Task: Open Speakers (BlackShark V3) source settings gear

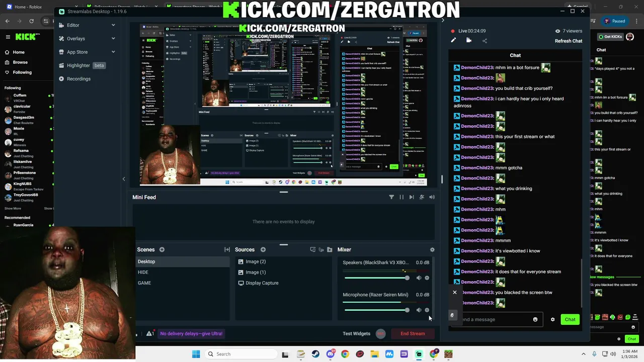Action: [x=427, y=278]
